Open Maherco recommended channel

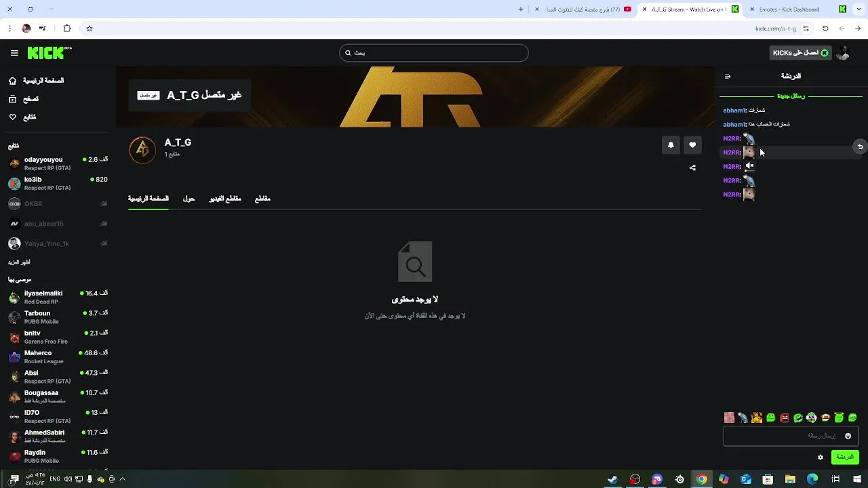tap(58, 357)
